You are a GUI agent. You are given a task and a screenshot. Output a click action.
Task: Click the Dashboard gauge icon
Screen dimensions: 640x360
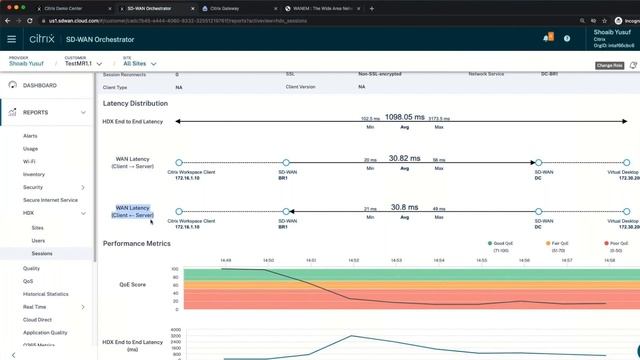tap(13, 85)
